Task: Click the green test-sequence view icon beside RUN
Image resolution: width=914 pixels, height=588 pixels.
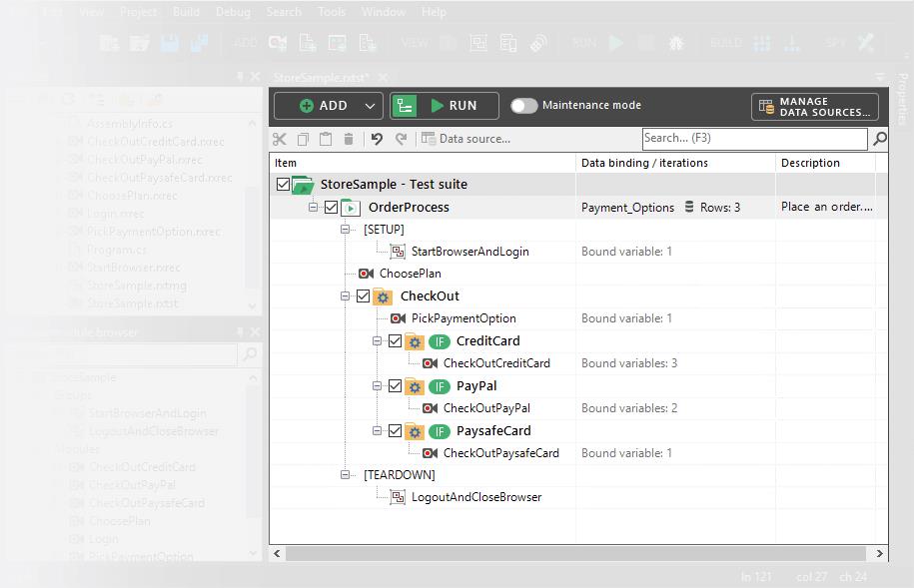Action: pos(404,106)
